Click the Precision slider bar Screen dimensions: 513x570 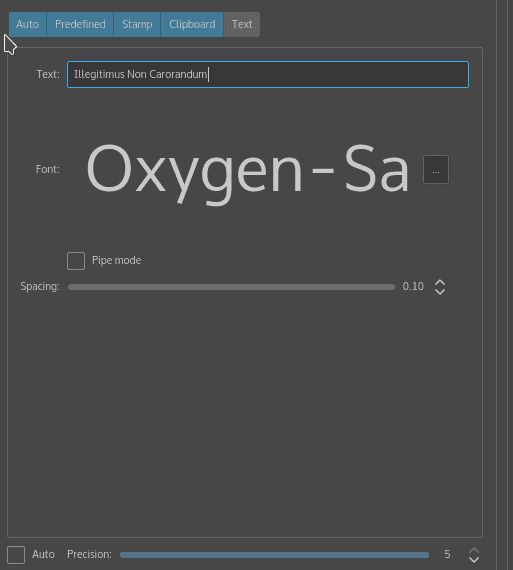[274, 555]
